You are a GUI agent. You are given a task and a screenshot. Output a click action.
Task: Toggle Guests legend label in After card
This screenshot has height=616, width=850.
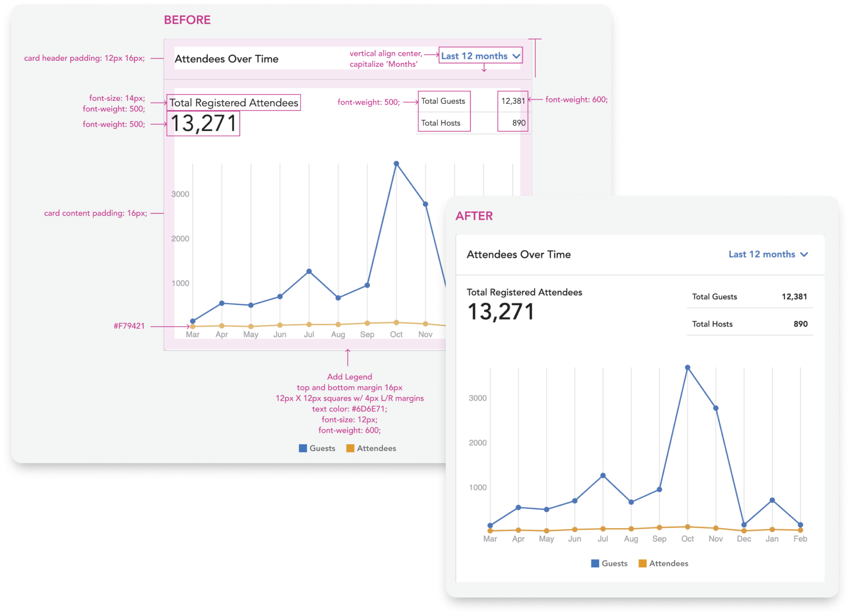[x=614, y=563]
